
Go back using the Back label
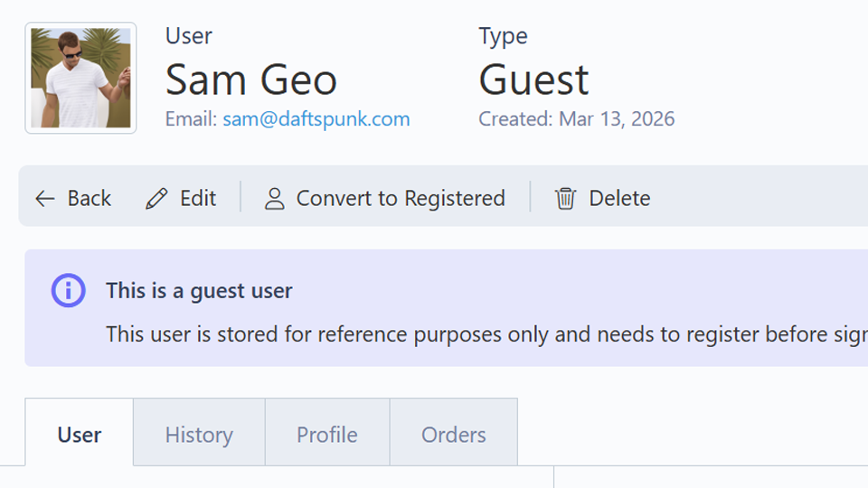tap(89, 199)
